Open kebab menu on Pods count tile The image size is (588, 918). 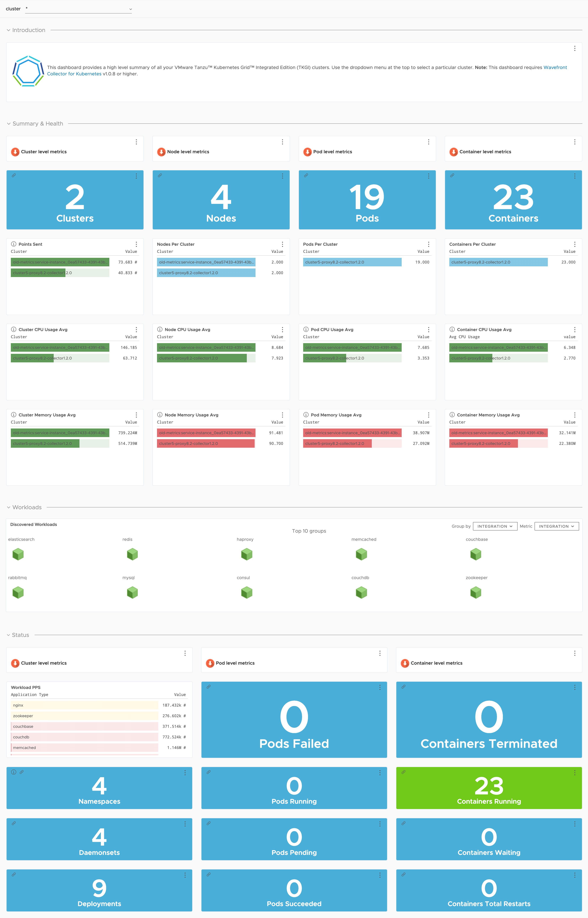click(428, 176)
